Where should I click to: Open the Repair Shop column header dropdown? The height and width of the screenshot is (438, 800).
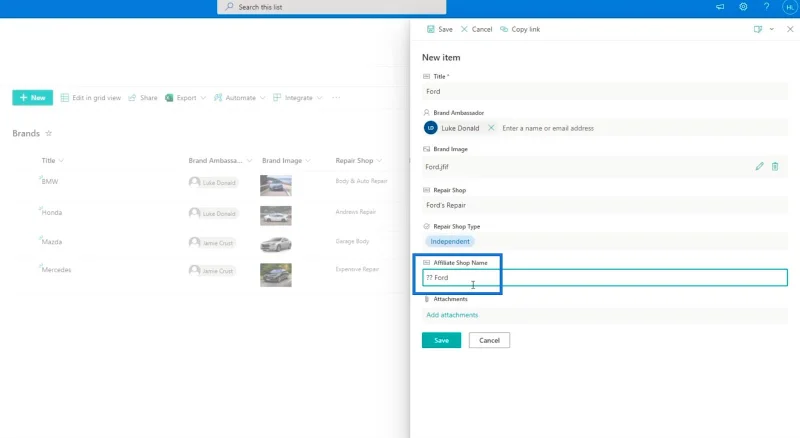point(359,160)
